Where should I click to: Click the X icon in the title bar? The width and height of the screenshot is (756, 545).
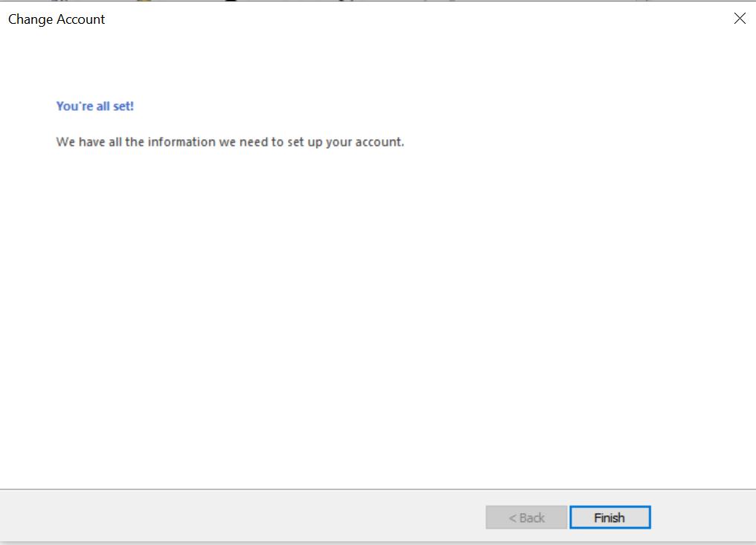(740, 19)
